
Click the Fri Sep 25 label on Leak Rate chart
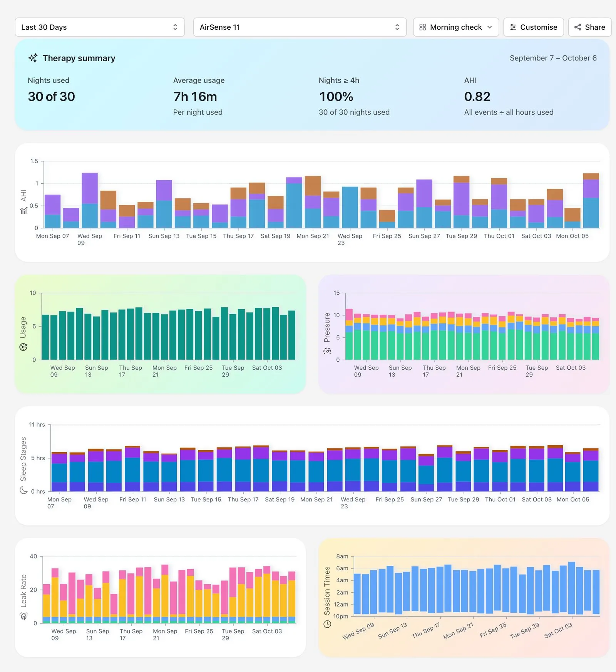pyautogui.click(x=199, y=631)
